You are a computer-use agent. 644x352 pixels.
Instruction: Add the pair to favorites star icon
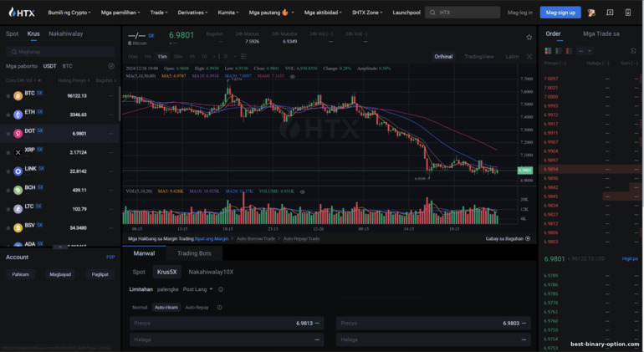529,37
